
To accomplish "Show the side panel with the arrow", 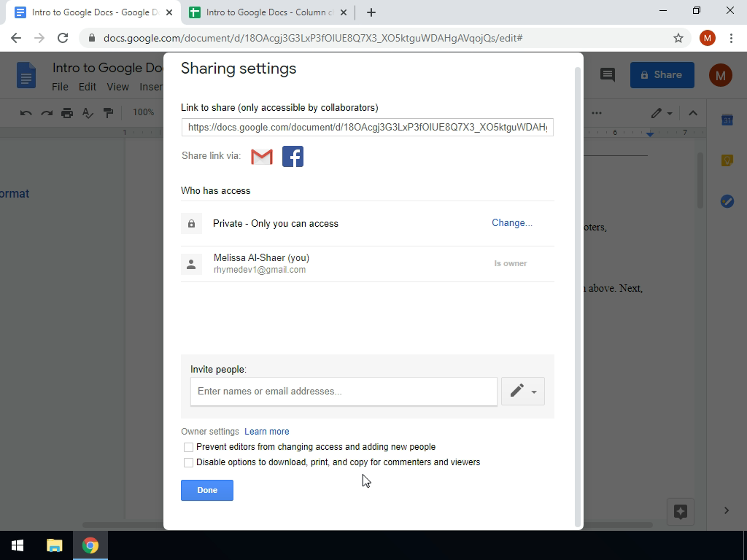I will [x=726, y=510].
